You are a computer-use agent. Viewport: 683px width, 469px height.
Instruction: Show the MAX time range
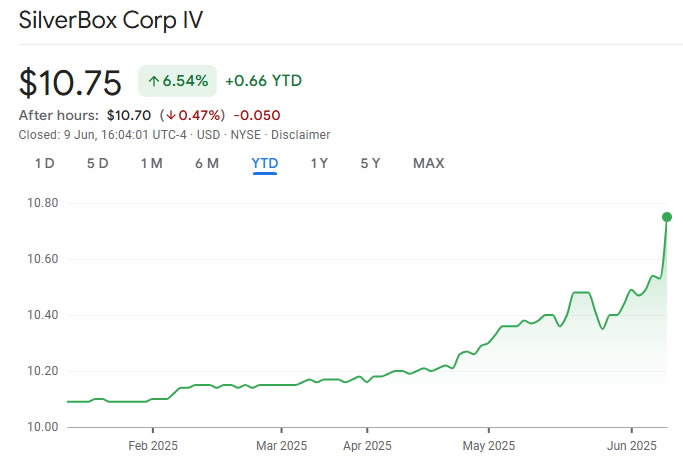pos(428,163)
